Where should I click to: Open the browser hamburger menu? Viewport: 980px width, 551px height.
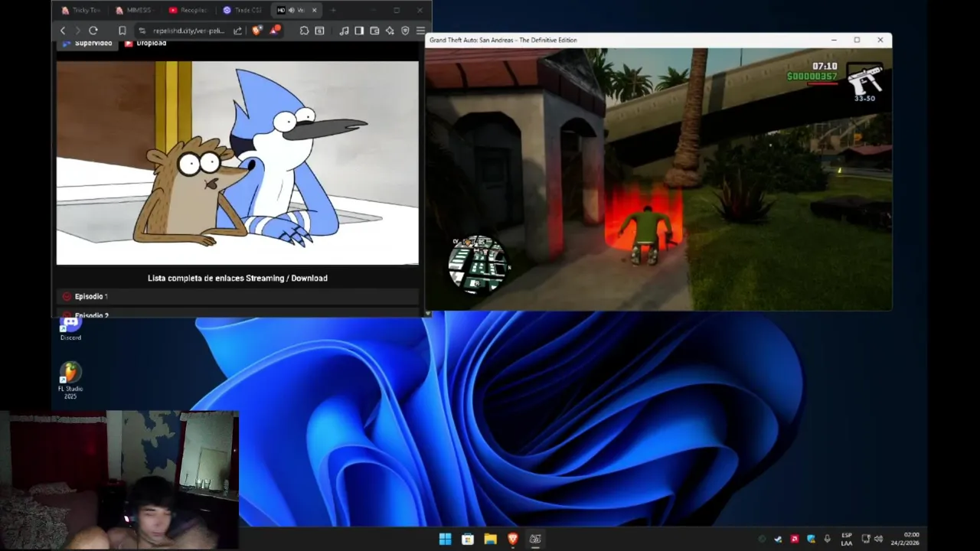[x=420, y=31]
